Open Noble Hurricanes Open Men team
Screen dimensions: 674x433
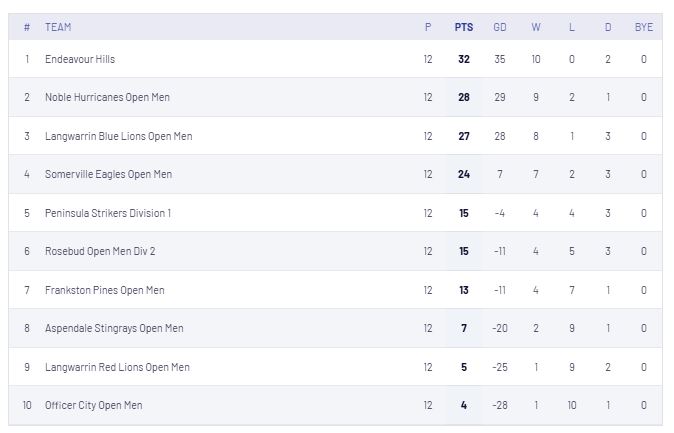(107, 97)
